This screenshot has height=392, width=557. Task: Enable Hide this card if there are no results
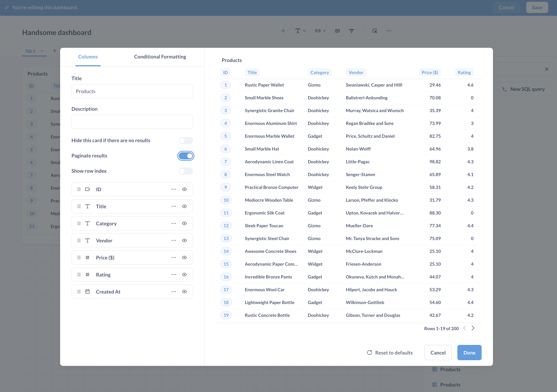(x=186, y=140)
